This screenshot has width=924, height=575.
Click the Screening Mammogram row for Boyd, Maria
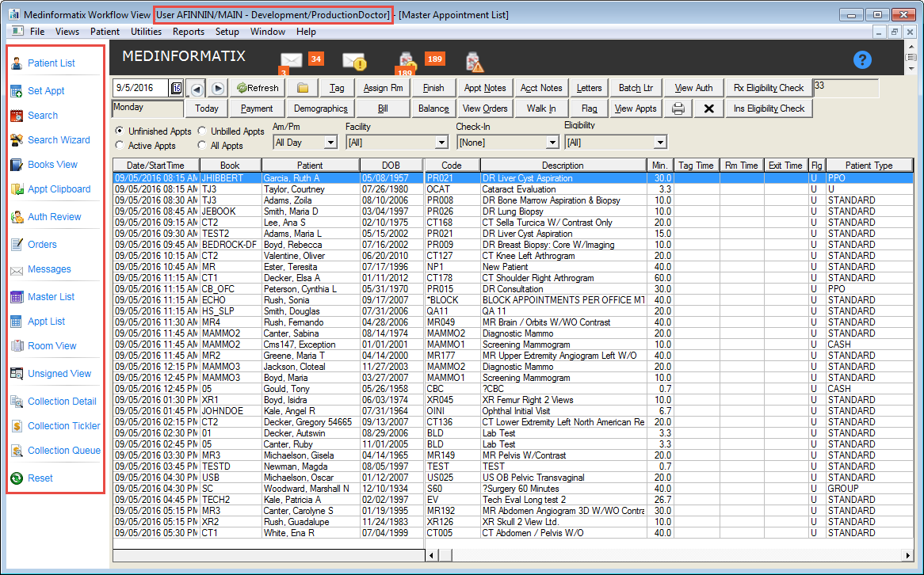tap(513, 378)
